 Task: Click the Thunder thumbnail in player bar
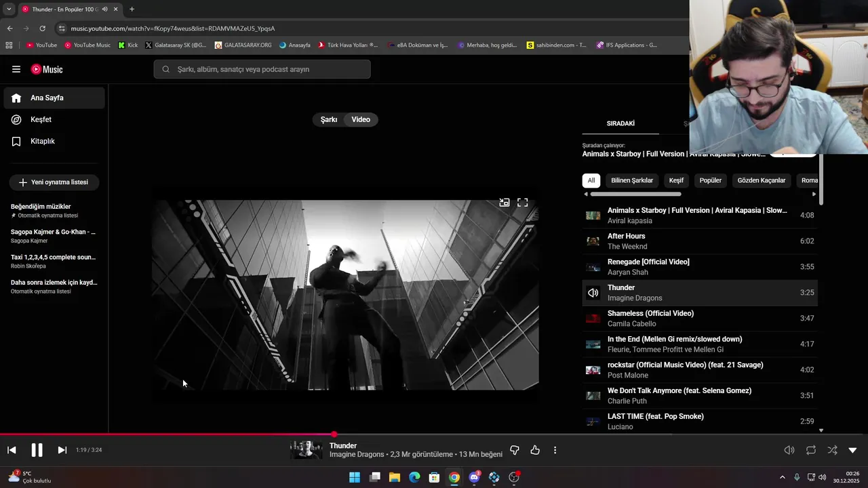pyautogui.click(x=307, y=450)
